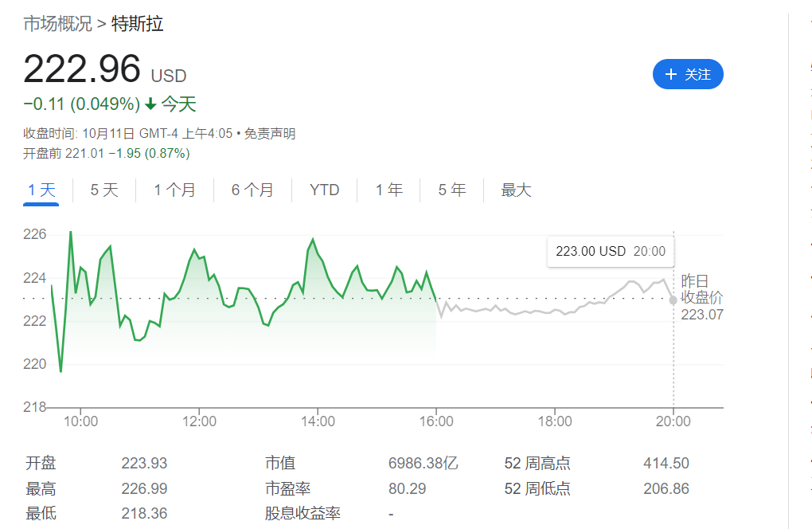The width and height of the screenshot is (812, 529).
Task: Switch to the 1个月 chart tab
Action: point(174,190)
